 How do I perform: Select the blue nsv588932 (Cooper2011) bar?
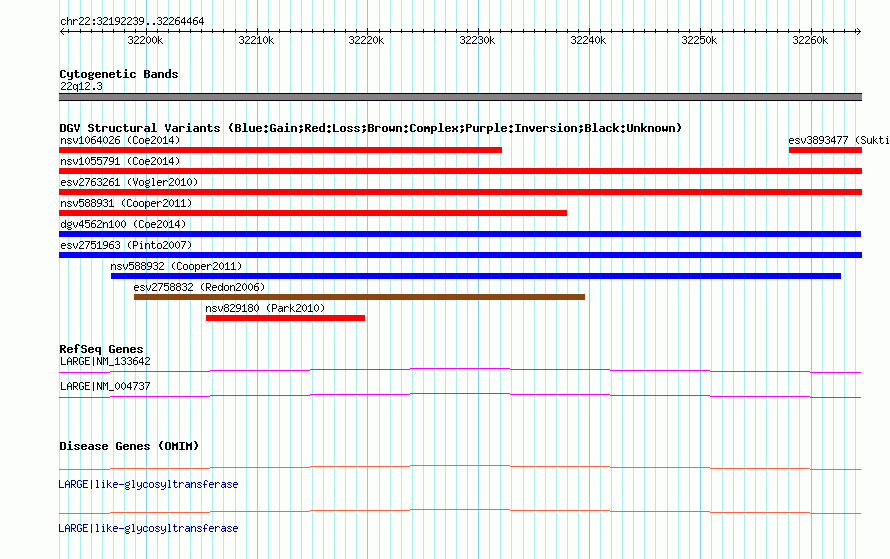(x=476, y=276)
